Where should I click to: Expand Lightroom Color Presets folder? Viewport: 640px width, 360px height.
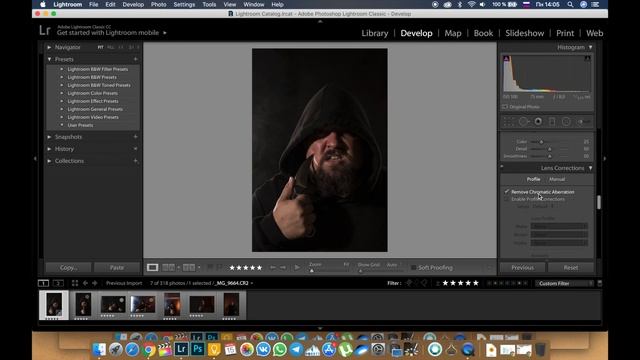pyautogui.click(x=62, y=93)
